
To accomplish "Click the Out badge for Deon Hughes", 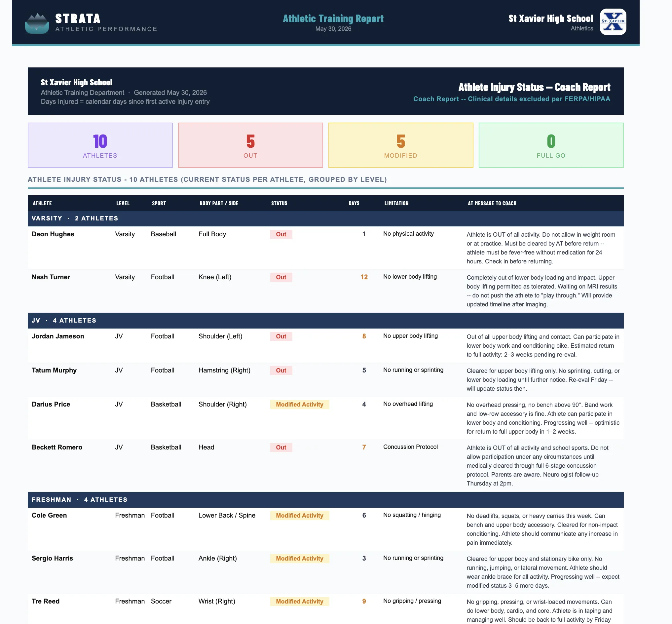I will (281, 234).
